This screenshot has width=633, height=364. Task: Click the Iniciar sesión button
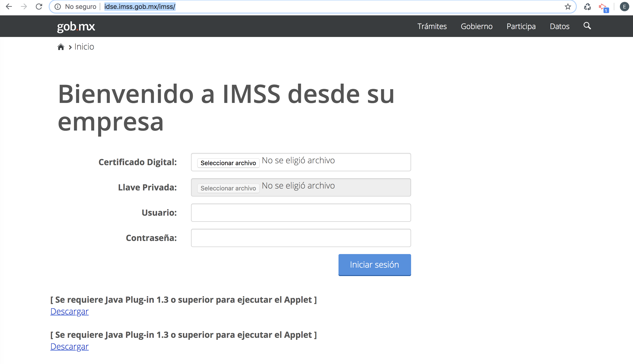(x=374, y=265)
